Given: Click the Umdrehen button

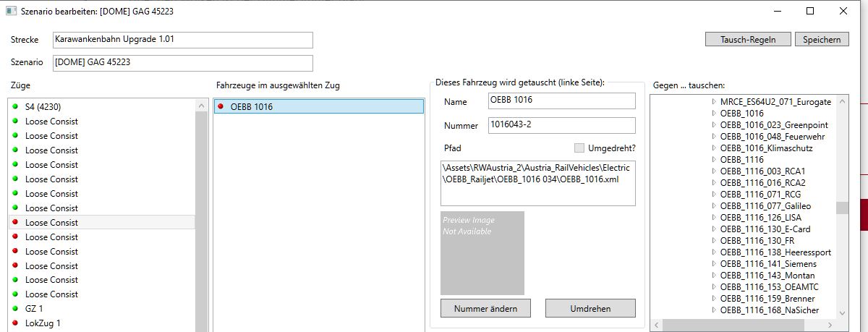Looking at the screenshot, I should (x=590, y=308).
